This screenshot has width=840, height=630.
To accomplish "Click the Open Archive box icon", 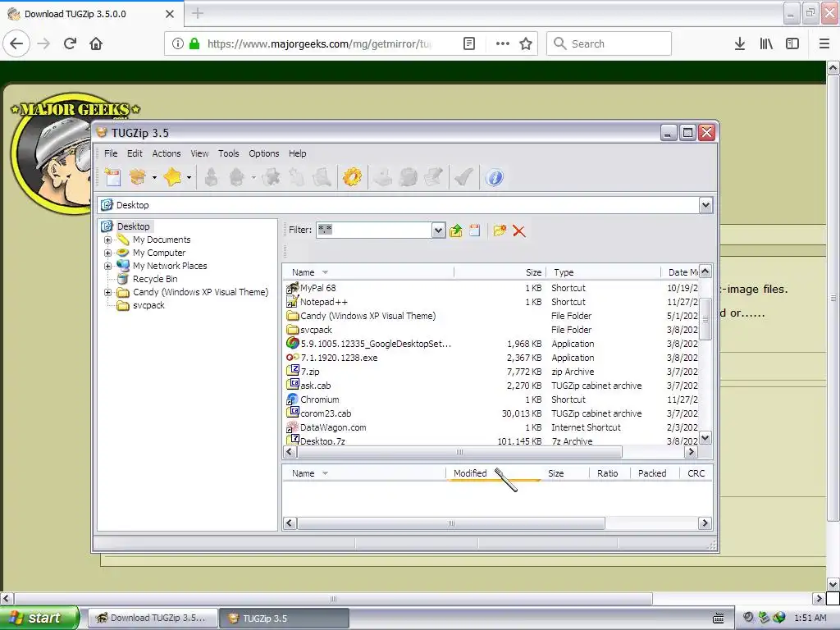I will tap(138, 177).
